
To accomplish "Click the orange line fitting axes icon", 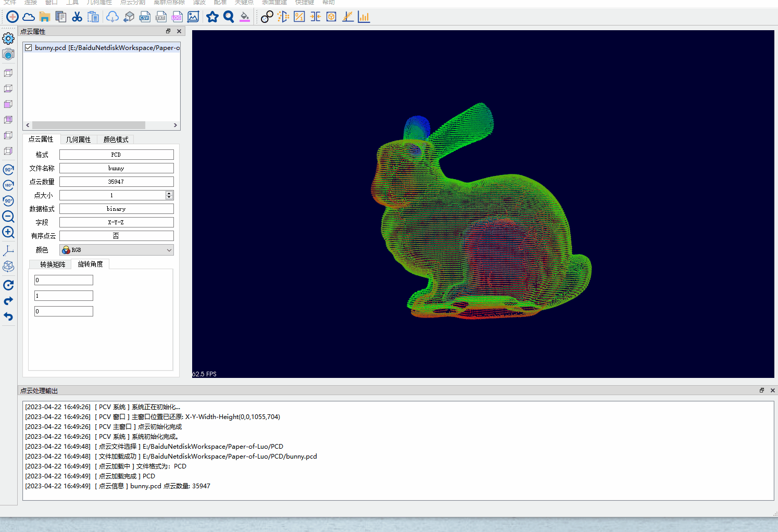I will (x=348, y=17).
